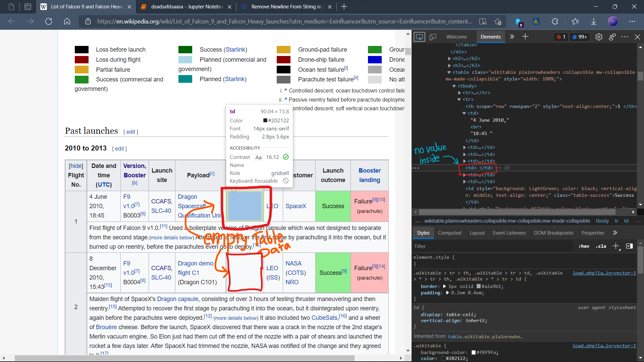This screenshot has width=644, height=362.
Task: Click the browser Forward arrow
Action: 30,21
